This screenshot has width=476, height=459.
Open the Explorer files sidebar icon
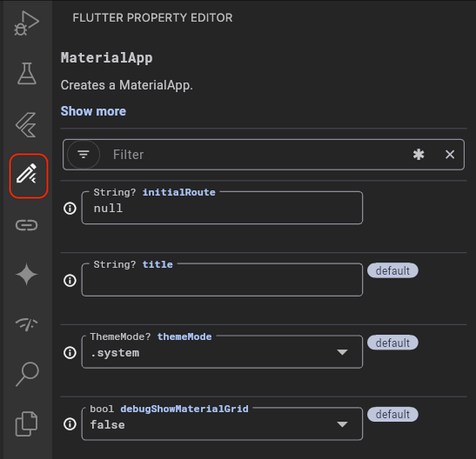(x=26, y=424)
